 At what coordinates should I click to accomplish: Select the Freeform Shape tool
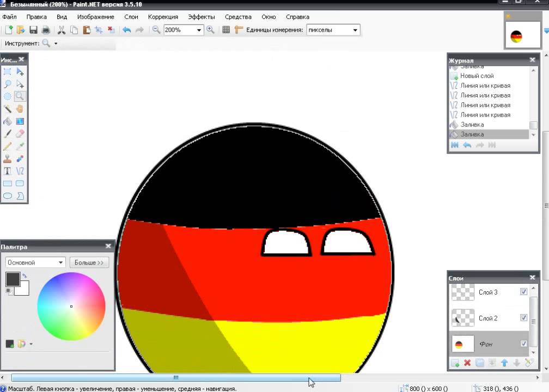(x=20, y=195)
